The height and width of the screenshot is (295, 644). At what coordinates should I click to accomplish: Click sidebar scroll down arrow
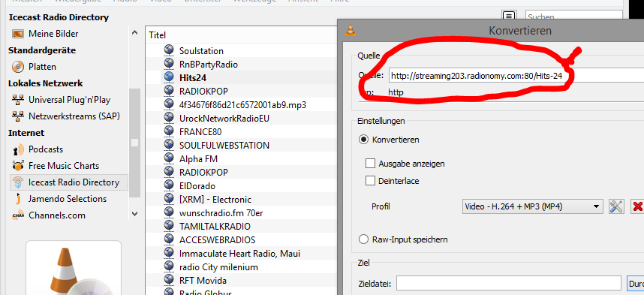coord(134,214)
